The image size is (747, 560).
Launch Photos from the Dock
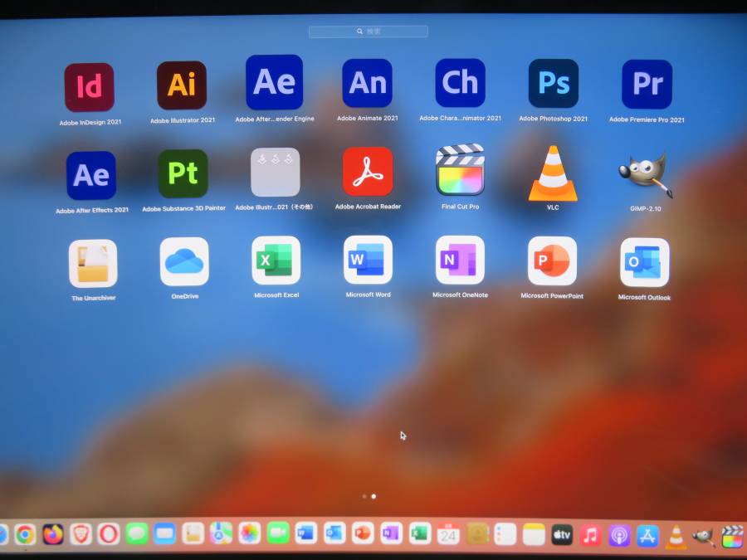pyautogui.click(x=249, y=533)
